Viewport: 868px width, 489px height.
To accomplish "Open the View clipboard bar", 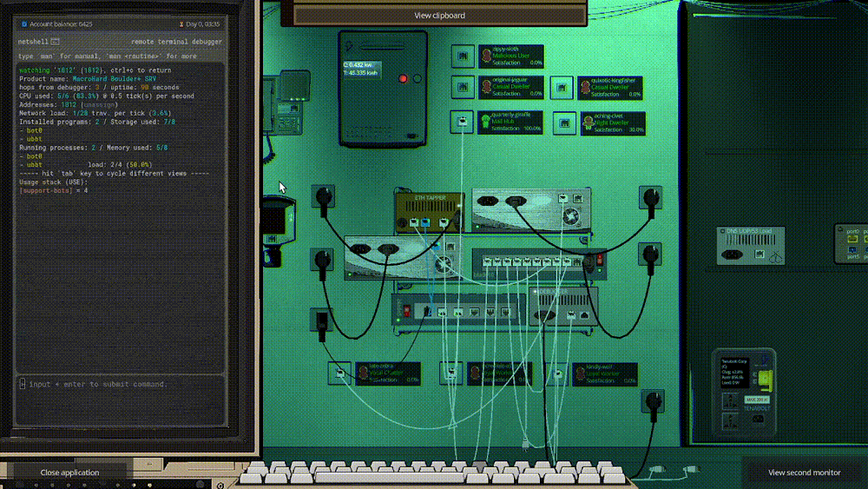I will point(439,16).
